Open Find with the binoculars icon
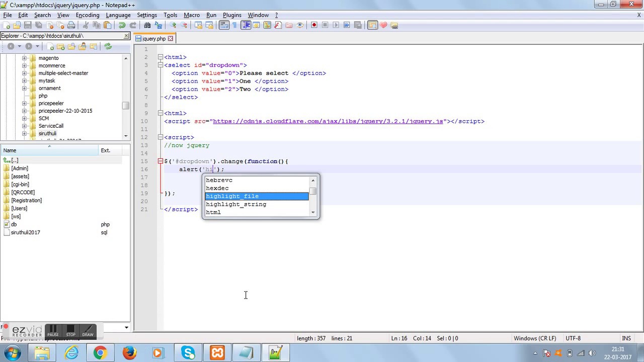This screenshot has height=362, width=644. (147, 25)
